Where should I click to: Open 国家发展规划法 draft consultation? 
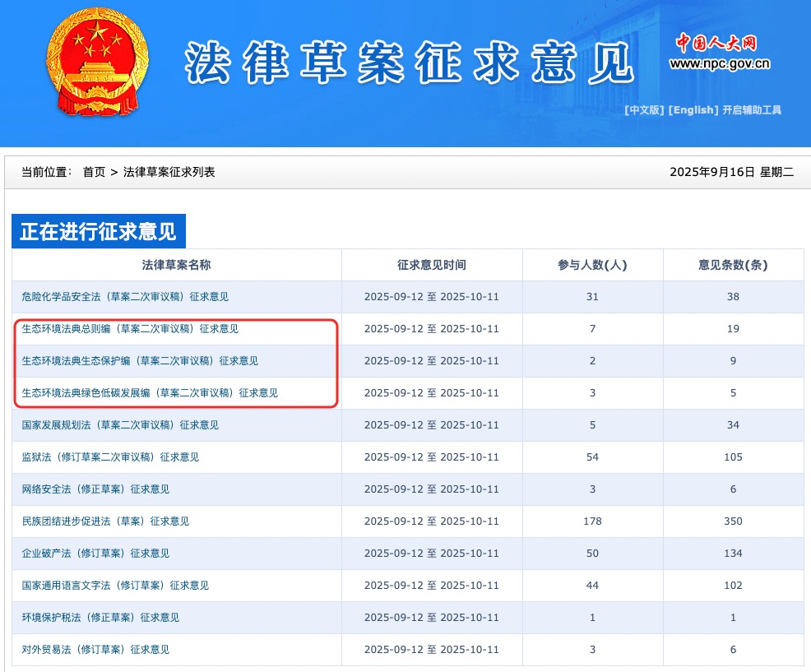pyautogui.click(x=120, y=425)
